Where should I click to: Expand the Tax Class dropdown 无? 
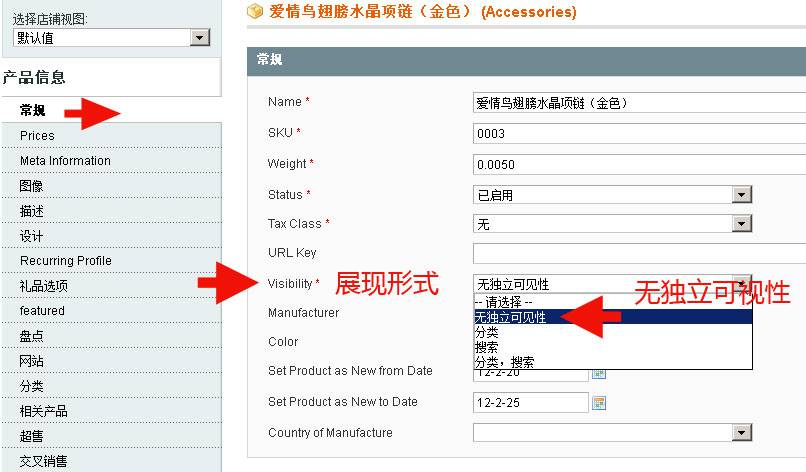tap(612, 224)
